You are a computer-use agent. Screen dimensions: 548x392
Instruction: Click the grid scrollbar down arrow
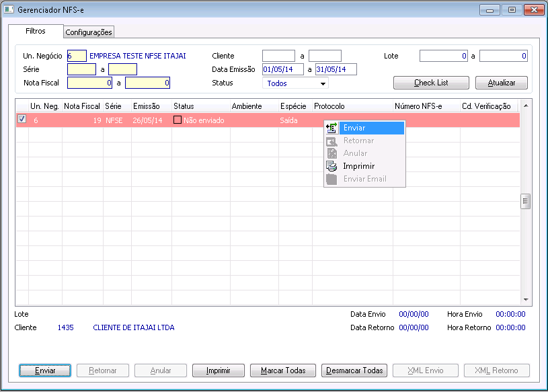(x=526, y=300)
